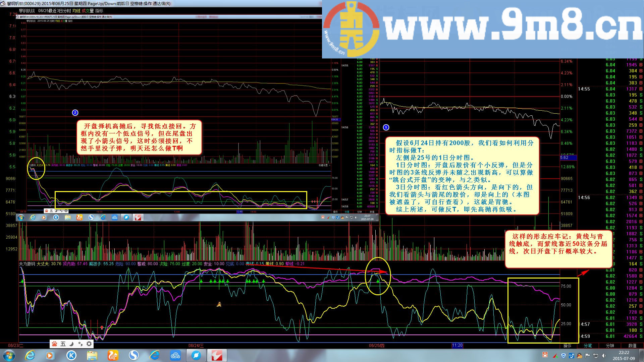Screen dimensions: 644x362
Task: Click the Baidu paw icon in IME toolbar
Action: [54, 344]
